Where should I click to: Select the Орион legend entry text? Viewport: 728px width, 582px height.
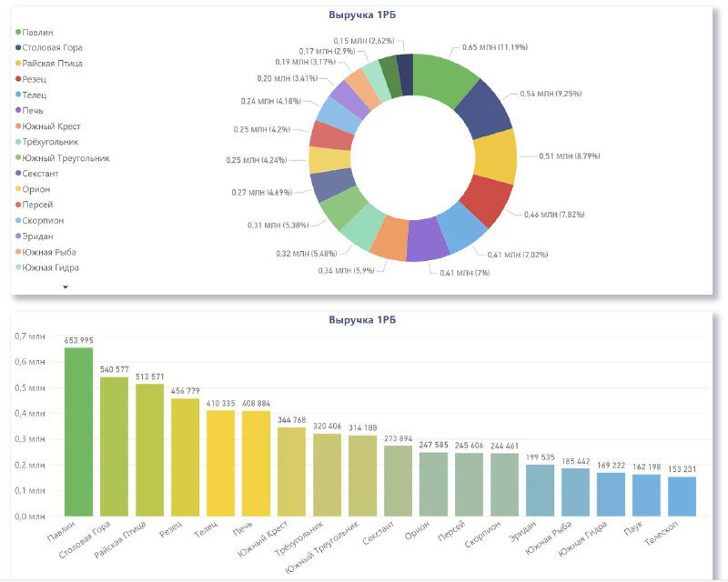coord(37,189)
